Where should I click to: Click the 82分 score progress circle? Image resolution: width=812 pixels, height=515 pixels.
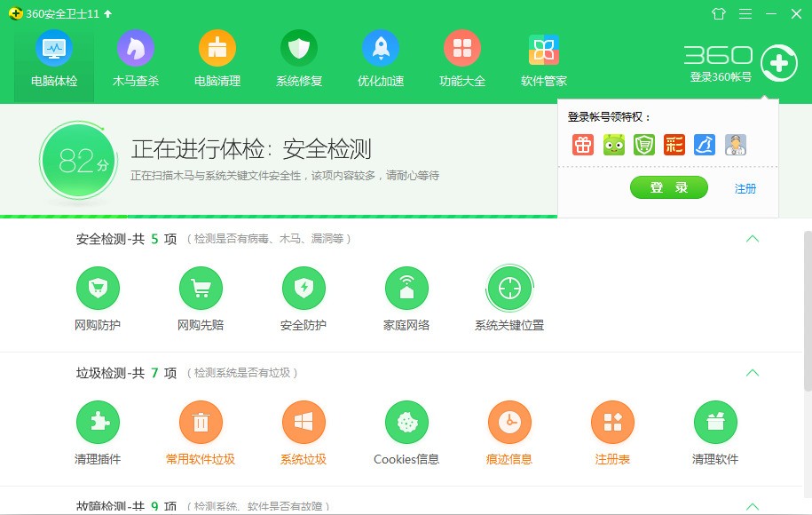point(78,161)
